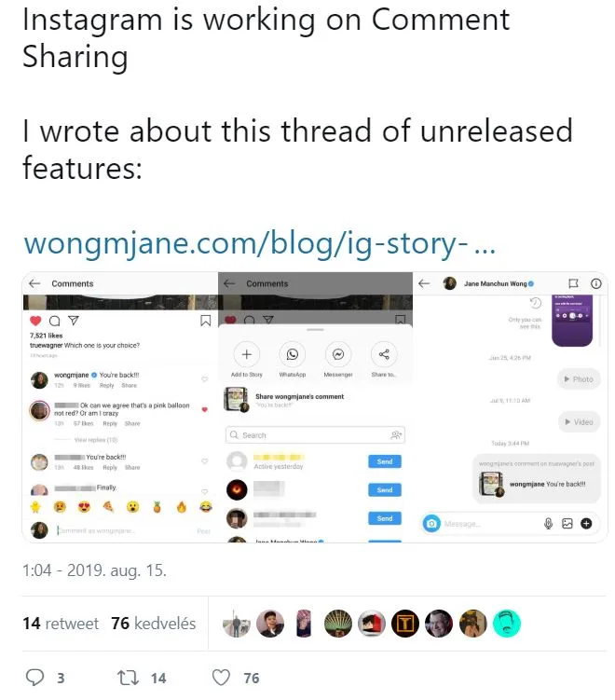Viewport: 615px width, 700px height.
Task: Open the wongmjane.com blog link
Action: (259, 244)
